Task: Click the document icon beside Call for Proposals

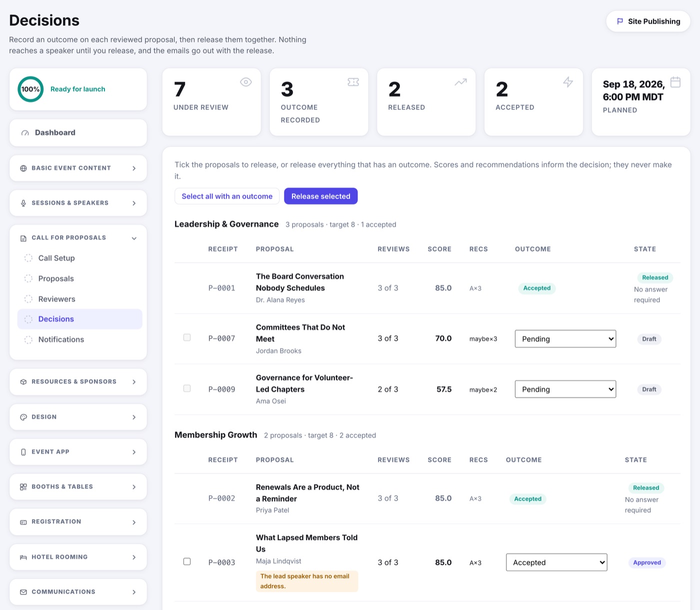Action: 23,238
